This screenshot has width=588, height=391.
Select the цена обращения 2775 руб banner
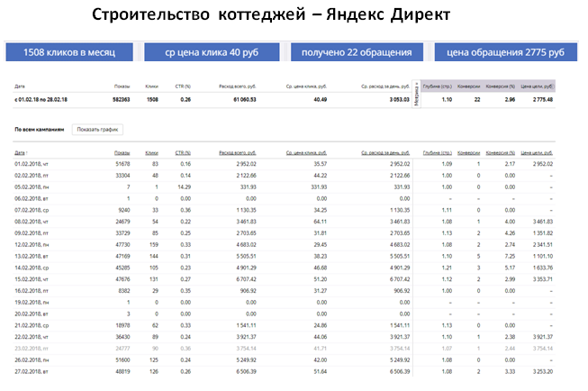click(x=505, y=52)
